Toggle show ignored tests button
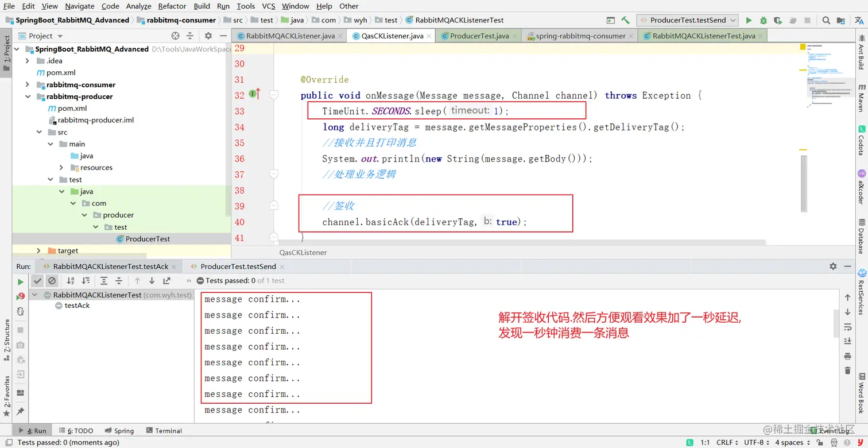This screenshot has width=868, height=448. (x=52, y=281)
